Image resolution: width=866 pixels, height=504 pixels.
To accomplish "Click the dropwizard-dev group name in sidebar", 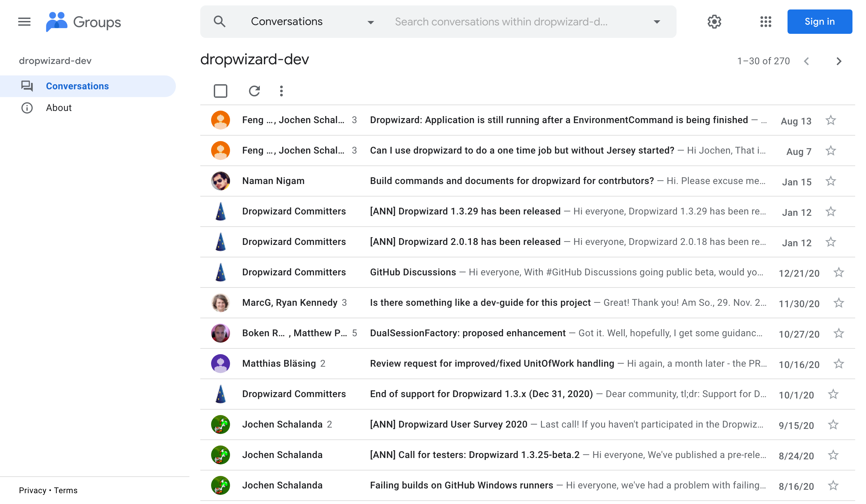I will [55, 61].
